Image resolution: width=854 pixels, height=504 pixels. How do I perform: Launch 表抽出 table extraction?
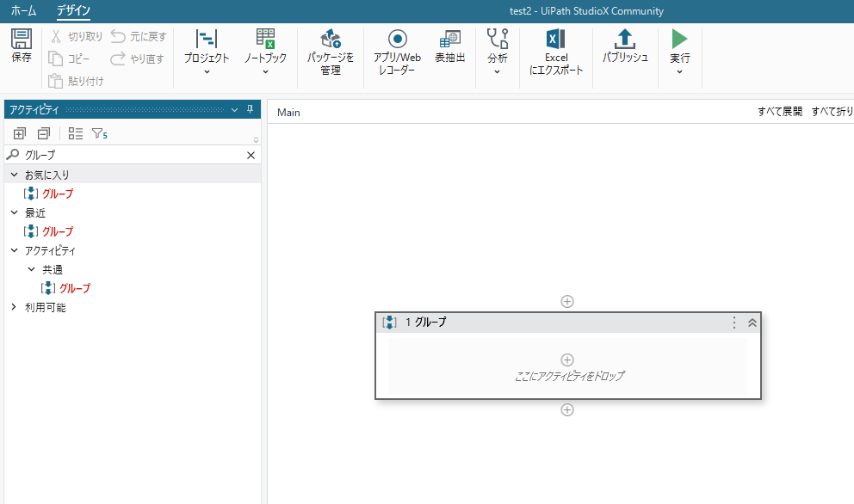[x=450, y=46]
